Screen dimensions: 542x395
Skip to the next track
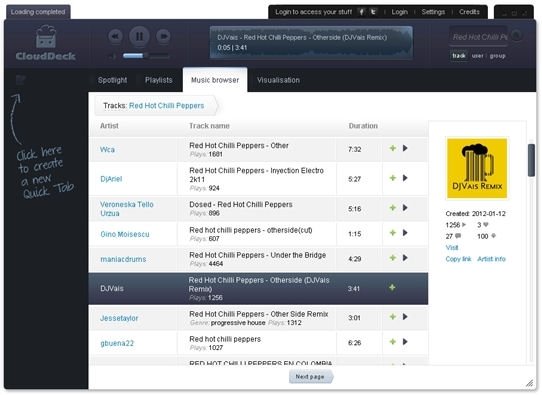pyautogui.click(x=163, y=36)
